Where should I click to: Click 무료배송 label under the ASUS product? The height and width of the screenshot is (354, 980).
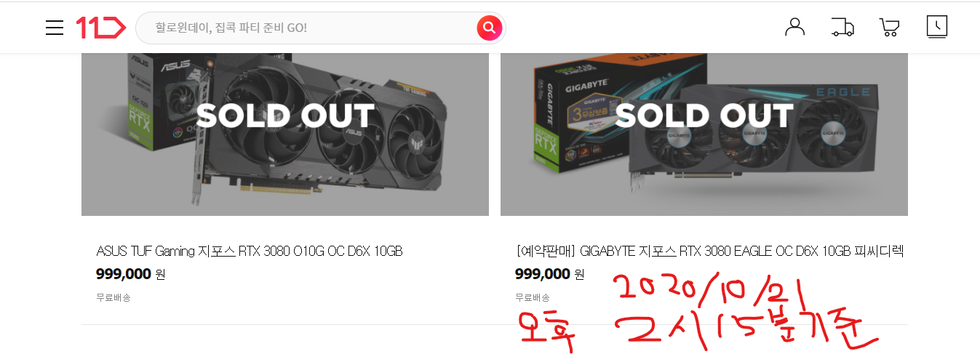[x=113, y=297]
